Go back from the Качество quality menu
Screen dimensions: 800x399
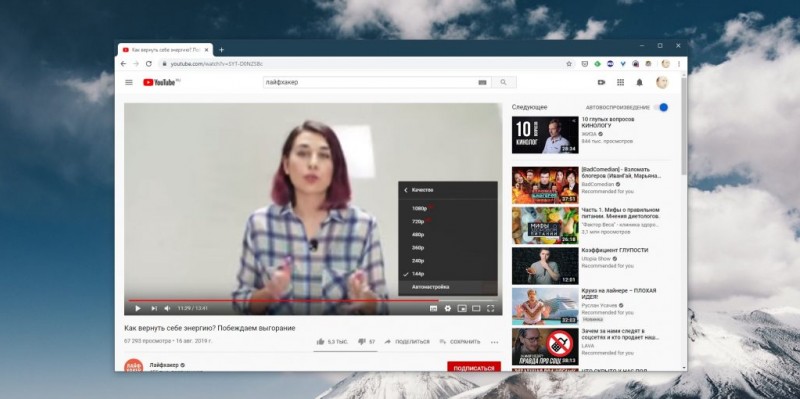coord(406,190)
